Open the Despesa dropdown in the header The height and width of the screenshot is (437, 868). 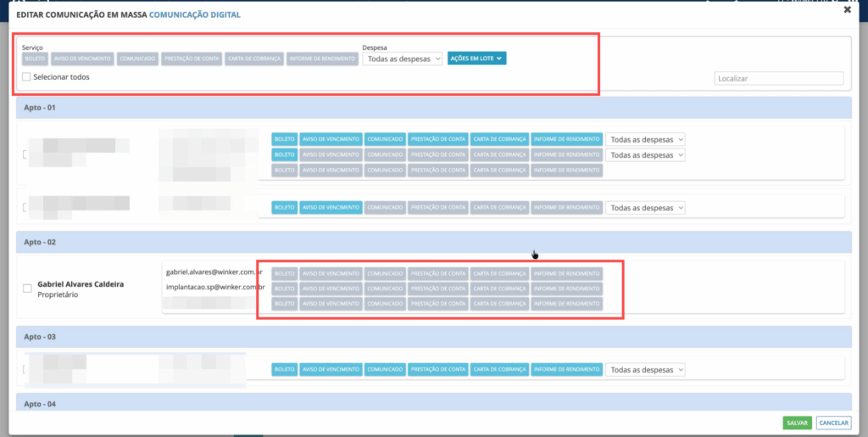click(402, 59)
